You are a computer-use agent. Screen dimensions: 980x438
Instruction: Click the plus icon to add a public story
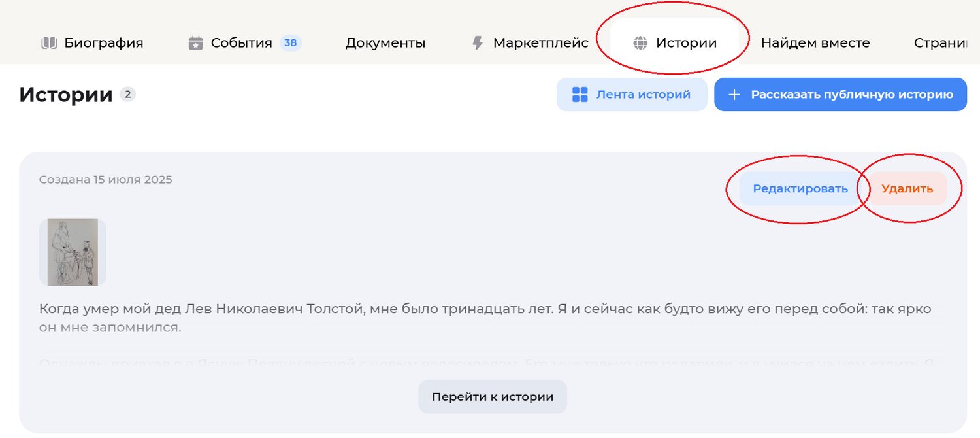tap(734, 95)
